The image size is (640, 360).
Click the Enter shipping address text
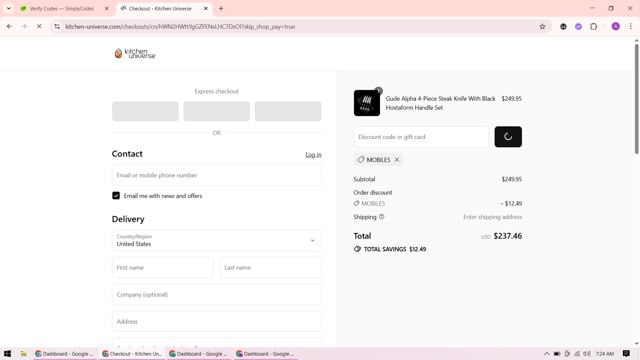coord(492,217)
